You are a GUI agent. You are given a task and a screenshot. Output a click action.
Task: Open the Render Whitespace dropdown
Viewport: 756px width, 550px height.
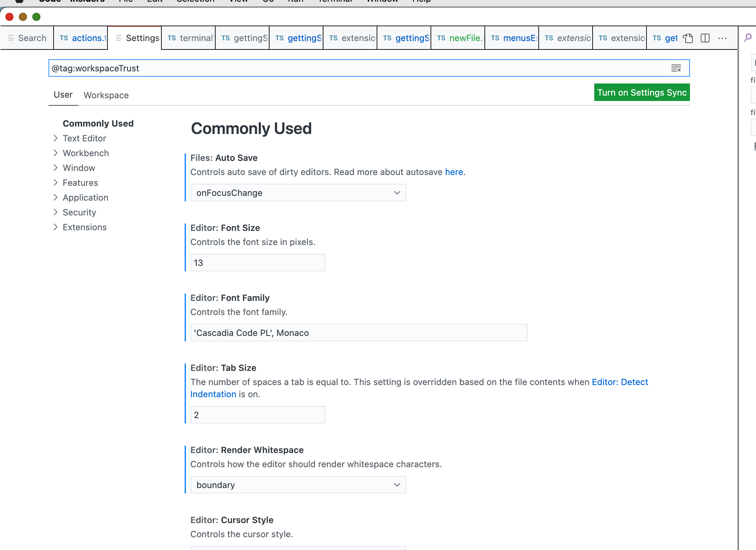pos(298,485)
